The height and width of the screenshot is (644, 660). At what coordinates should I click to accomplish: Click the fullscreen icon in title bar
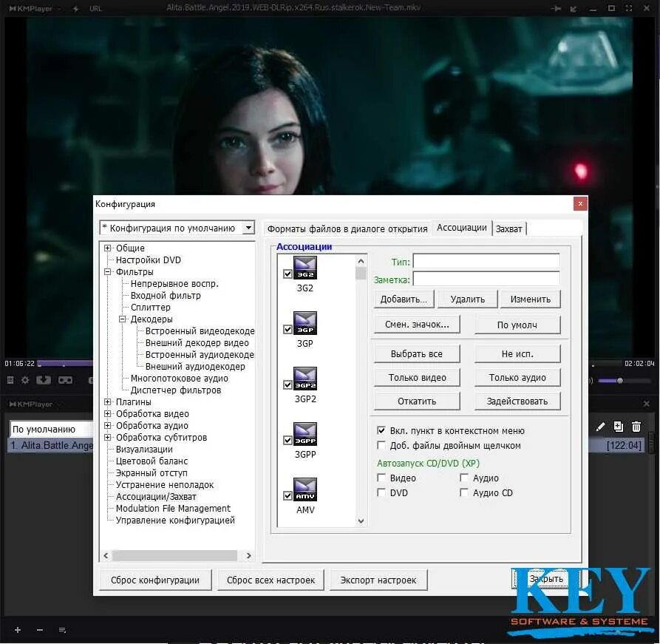pos(629,8)
